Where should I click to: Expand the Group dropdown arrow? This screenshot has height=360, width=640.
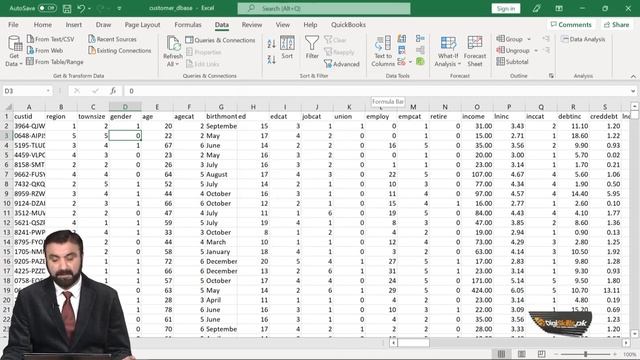[529, 39]
